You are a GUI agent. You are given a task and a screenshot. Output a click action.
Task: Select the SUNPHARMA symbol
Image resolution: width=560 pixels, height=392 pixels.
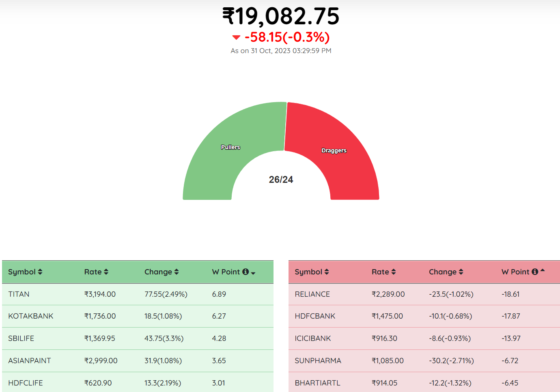[x=318, y=361]
